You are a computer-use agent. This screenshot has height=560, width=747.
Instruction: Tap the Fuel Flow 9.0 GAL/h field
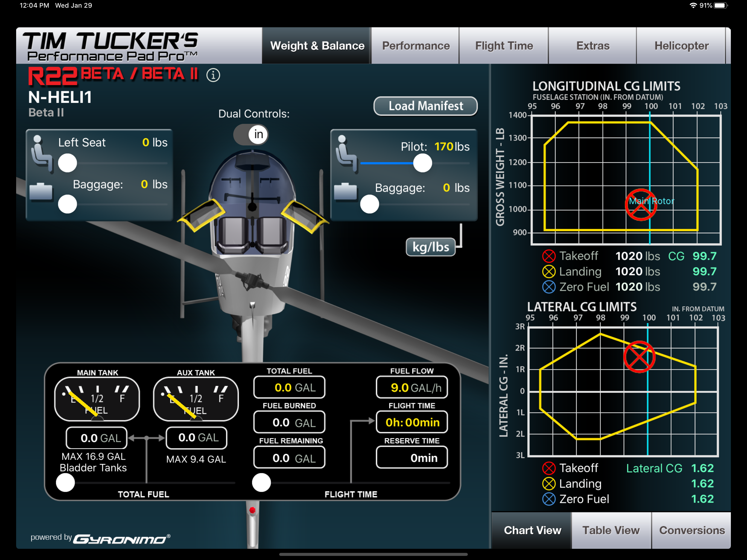point(412,387)
